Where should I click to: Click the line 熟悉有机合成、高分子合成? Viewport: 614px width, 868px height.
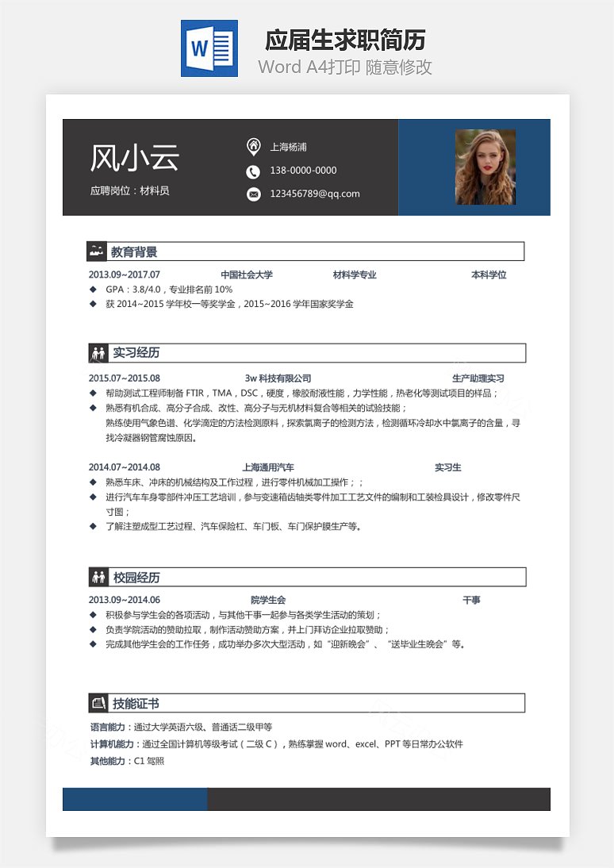[x=255, y=408]
